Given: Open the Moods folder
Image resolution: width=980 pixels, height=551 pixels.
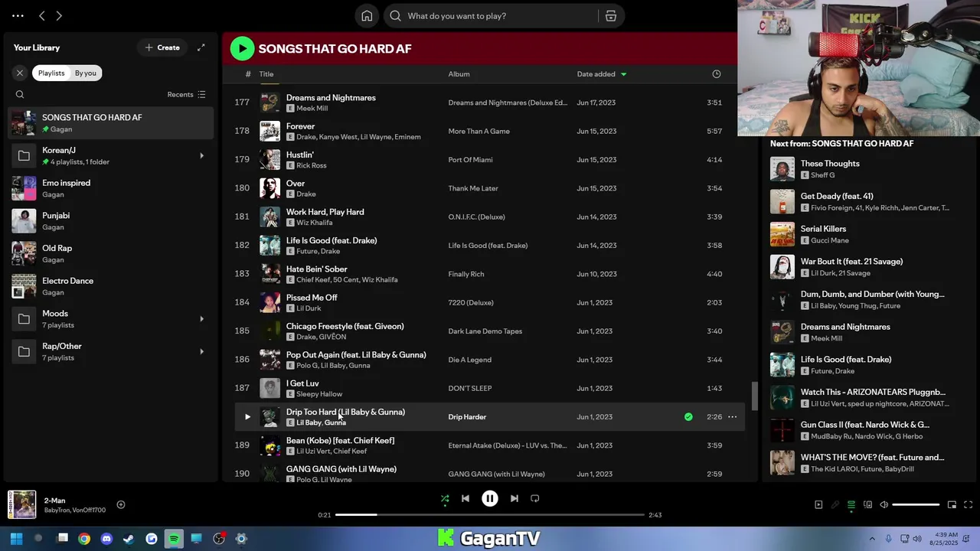Looking at the screenshot, I should [x=111, y=319].
